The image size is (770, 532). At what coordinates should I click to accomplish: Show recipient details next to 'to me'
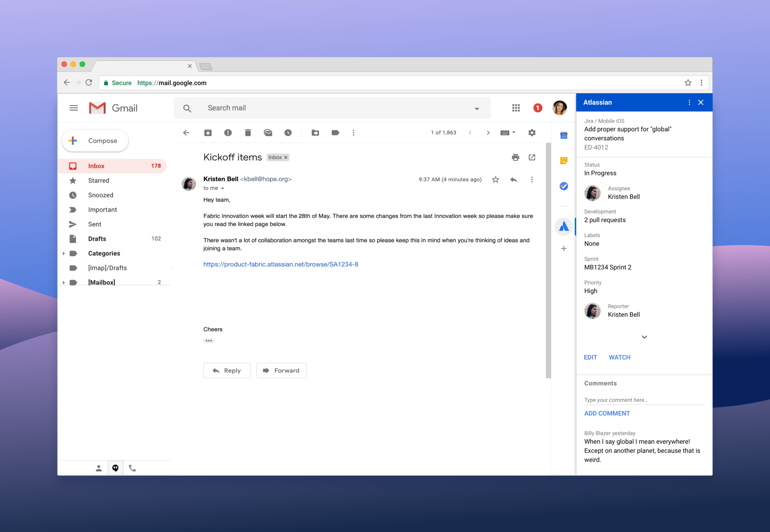pyautogui.click(x=222, y=188)
